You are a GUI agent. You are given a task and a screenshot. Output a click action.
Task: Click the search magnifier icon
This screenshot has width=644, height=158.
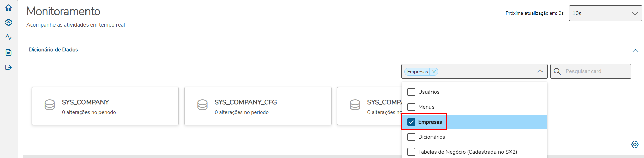pos(557,71)
